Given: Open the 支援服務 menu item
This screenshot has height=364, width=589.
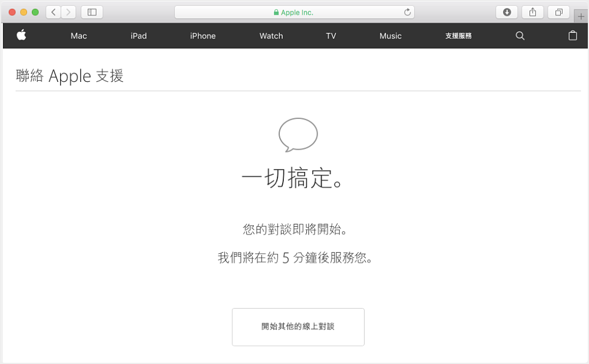Looking at the screenshot, I should tap(458, 36).
